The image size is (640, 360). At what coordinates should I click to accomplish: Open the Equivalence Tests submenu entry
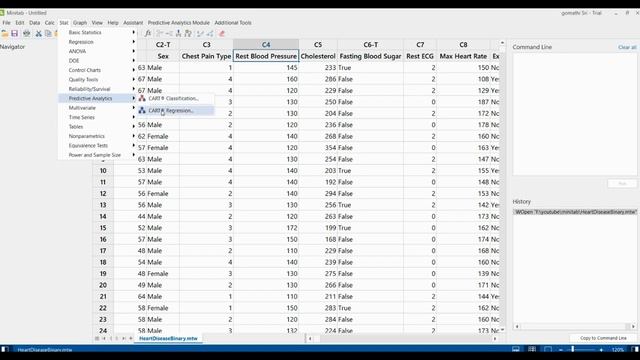[97, 145]
